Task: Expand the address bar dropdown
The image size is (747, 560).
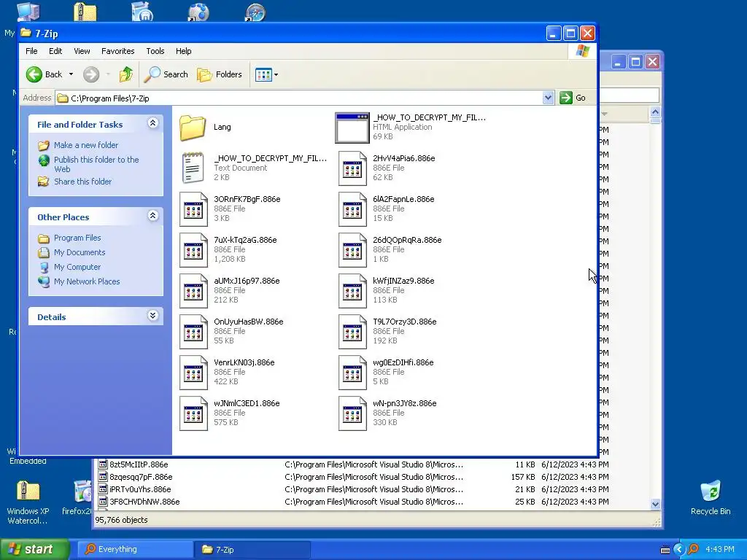Action: tap(548, 98)
